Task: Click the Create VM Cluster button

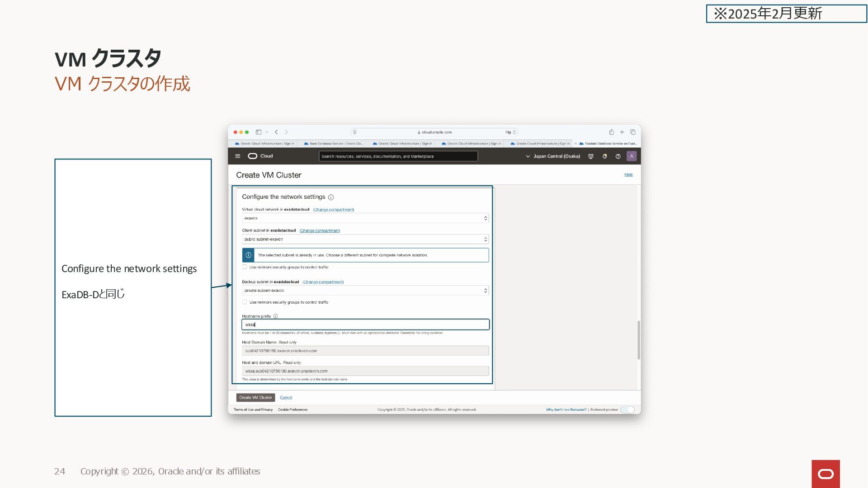Action: [x=255, y=398]
